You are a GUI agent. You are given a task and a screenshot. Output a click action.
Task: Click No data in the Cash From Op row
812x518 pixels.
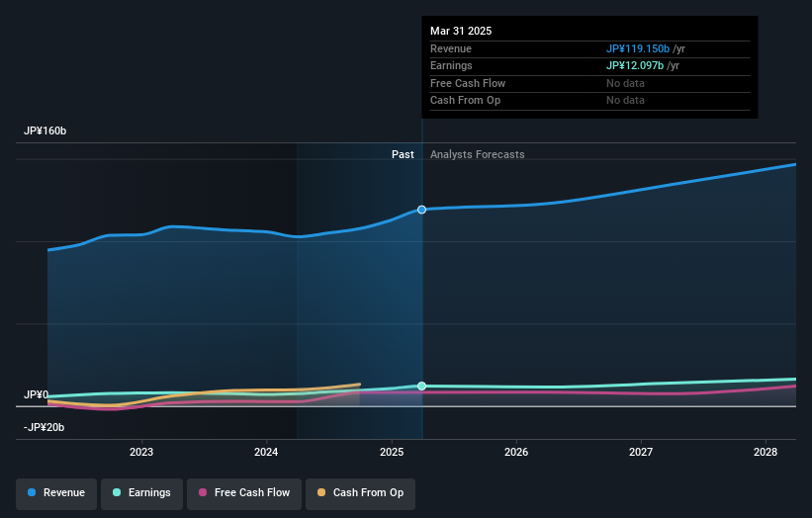pyautogui.click(x=626, y=101)
